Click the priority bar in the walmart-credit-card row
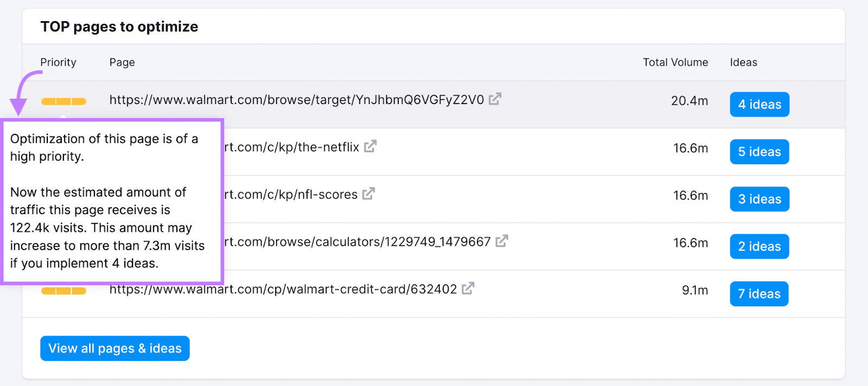The height and width of the screenshot is (386, 868). coord(63,291)
